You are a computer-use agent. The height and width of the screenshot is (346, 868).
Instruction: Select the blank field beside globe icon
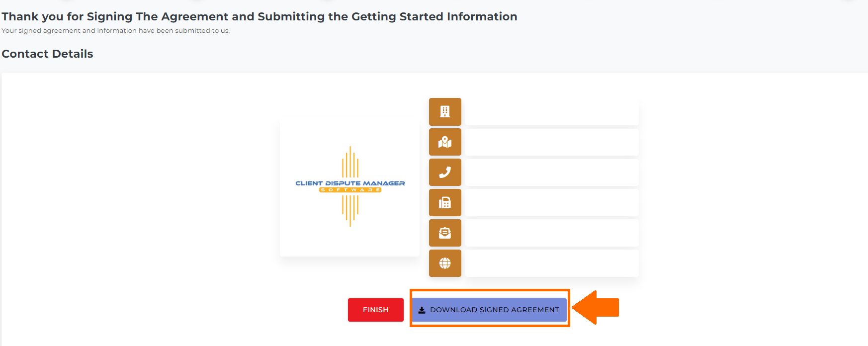pos(551,263)
